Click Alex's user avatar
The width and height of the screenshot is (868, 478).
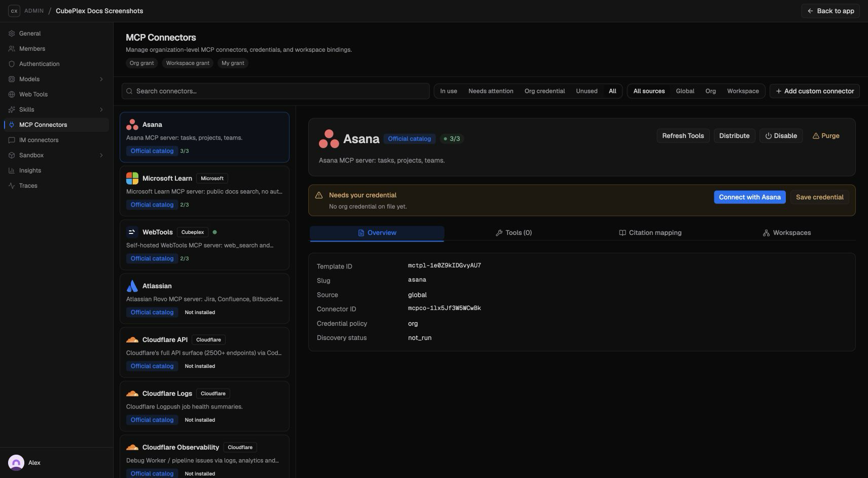pos(16,463)
